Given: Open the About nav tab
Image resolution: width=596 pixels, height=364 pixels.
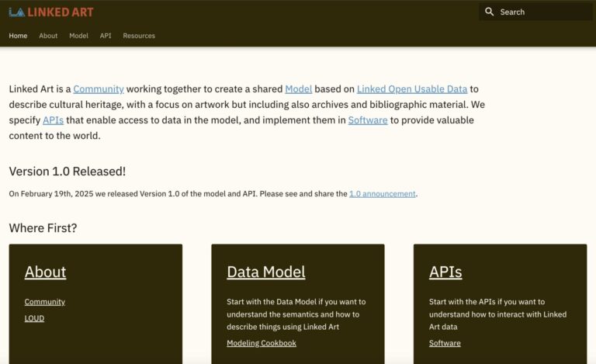Looking at the screenshot, I should pos(48,36).
